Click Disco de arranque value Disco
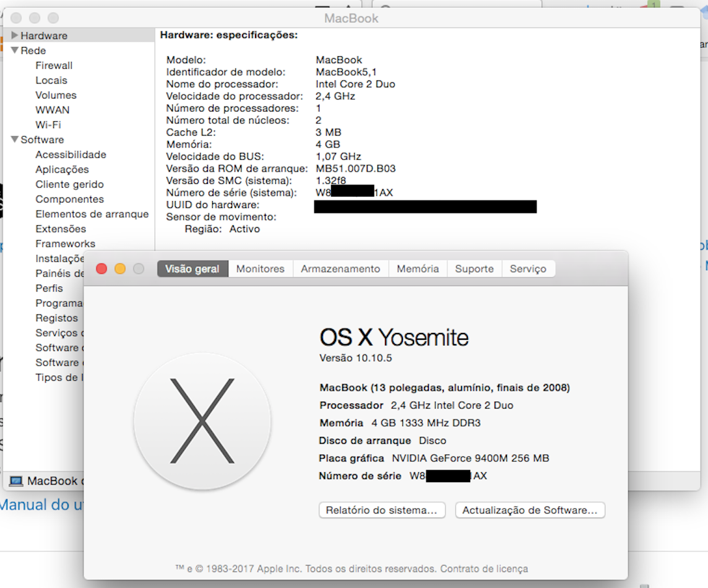 click(433, 440)
